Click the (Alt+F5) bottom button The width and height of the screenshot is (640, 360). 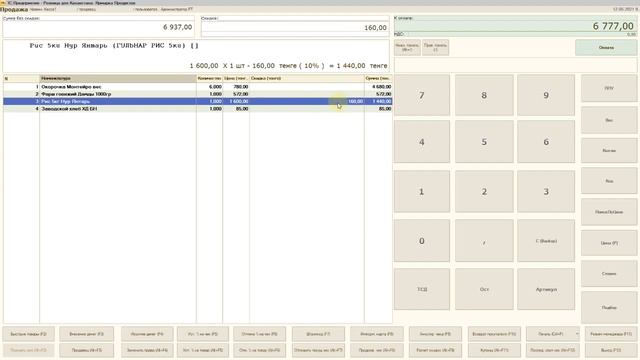(x=203, y=350)
